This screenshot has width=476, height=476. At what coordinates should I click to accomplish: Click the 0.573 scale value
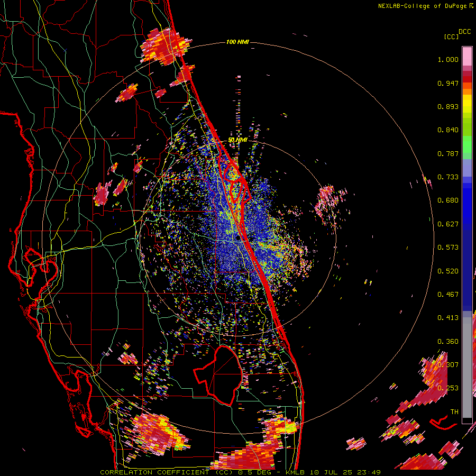click(x=448, y=248)
